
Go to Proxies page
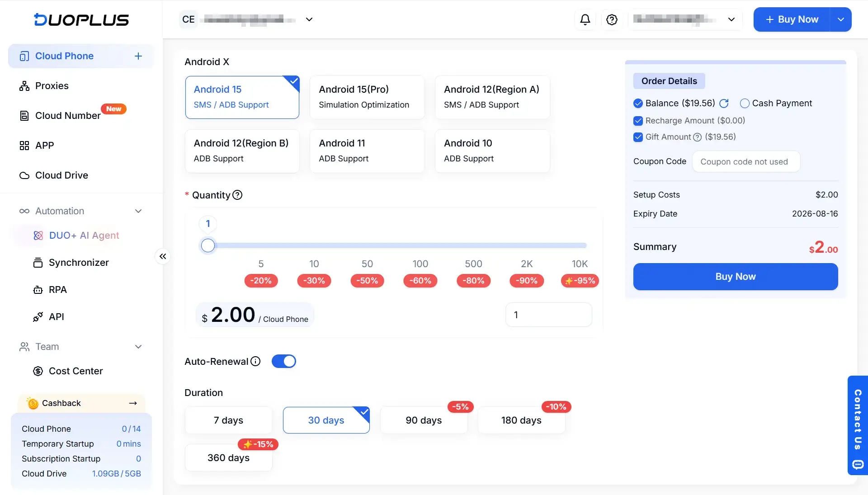pyautogui.click(x=52, y=86)
